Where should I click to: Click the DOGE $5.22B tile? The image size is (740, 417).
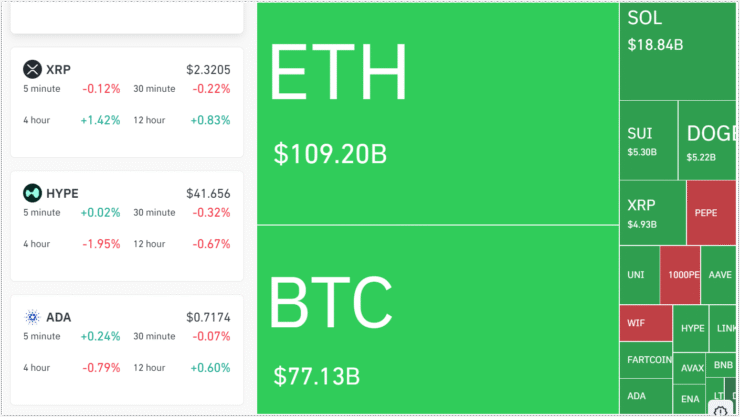(707, 140)
